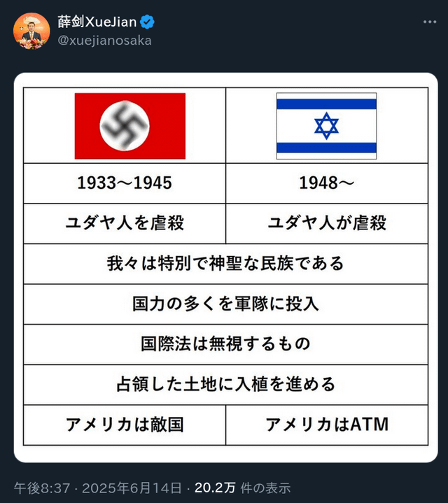Click the 国力の多くを軍隊に投入 row

tap(225, 304)
